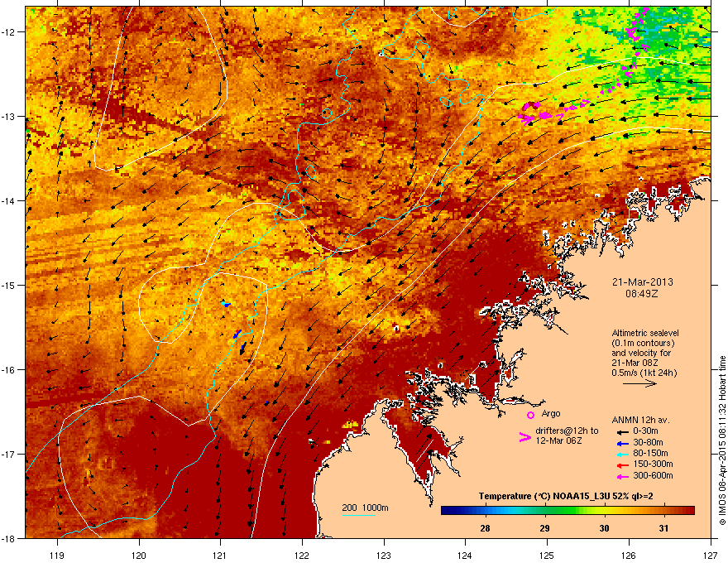The image size is (728, 563).
Task: Click the time text 08:49Z
Action: [642, 294]
